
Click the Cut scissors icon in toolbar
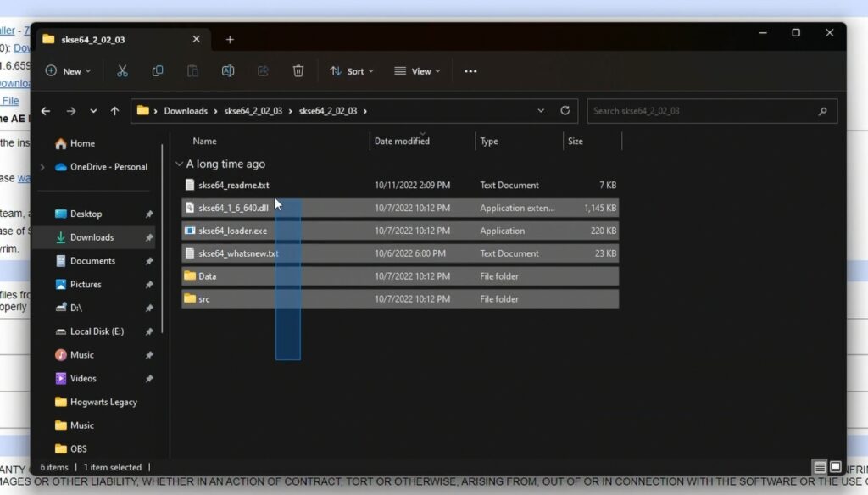pos(122,71)
